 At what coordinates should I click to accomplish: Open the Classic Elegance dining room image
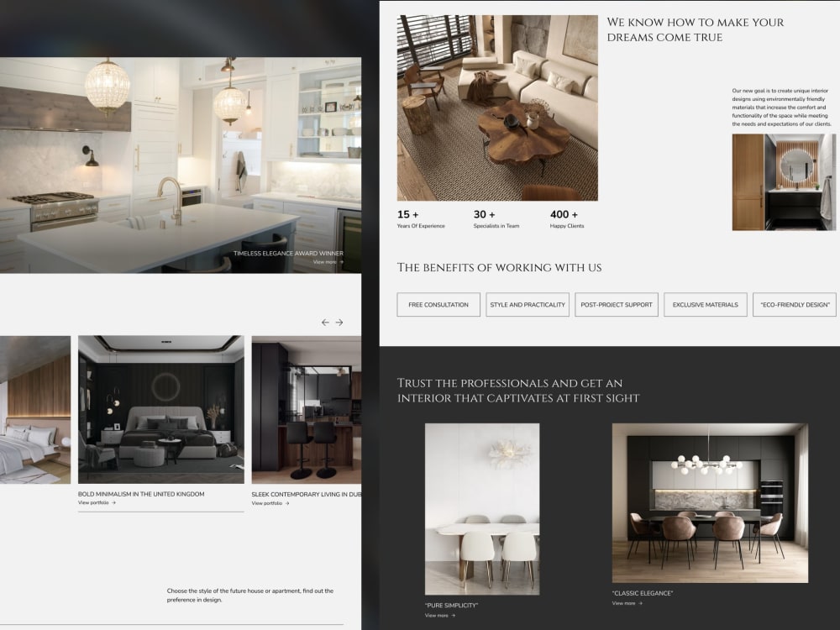[710, 503]
